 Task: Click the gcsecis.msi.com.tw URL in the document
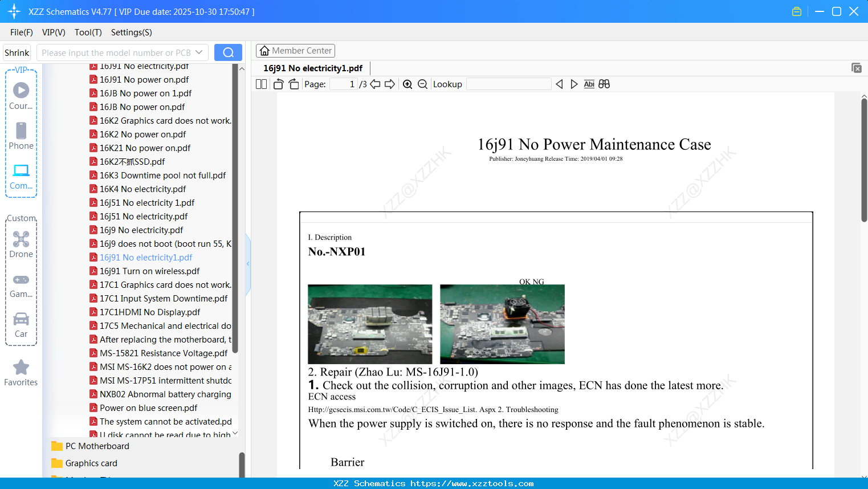[402, 410]
